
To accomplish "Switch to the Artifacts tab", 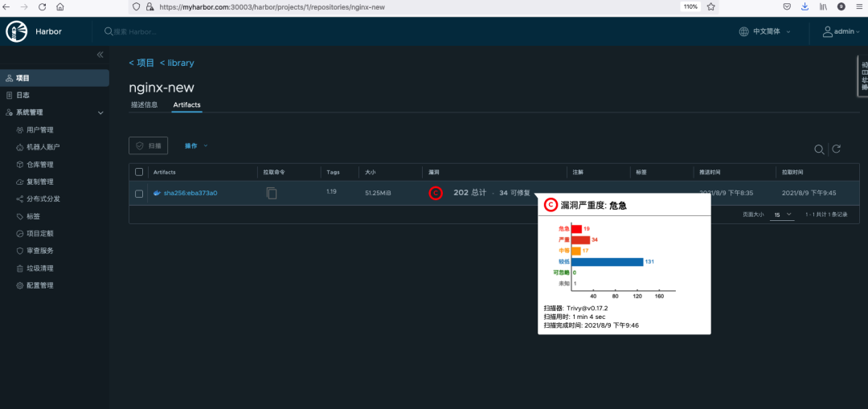I will coord(187,104).
